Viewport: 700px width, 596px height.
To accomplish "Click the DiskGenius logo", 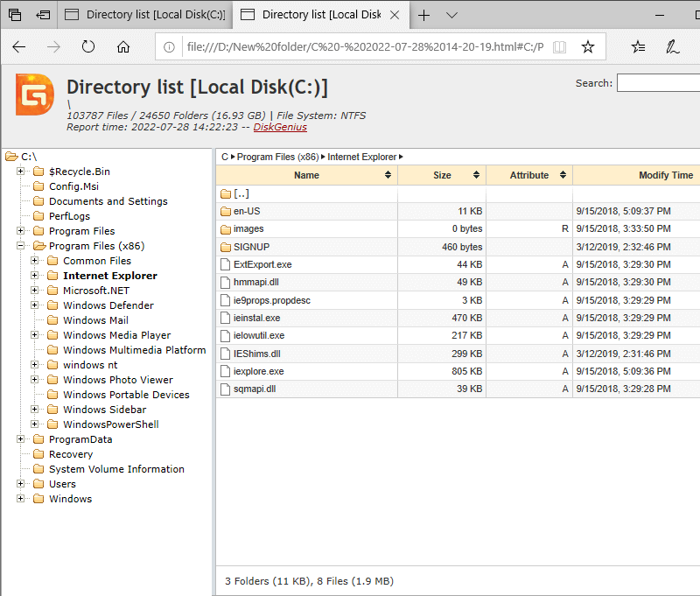I will click(x=35, y=95).
